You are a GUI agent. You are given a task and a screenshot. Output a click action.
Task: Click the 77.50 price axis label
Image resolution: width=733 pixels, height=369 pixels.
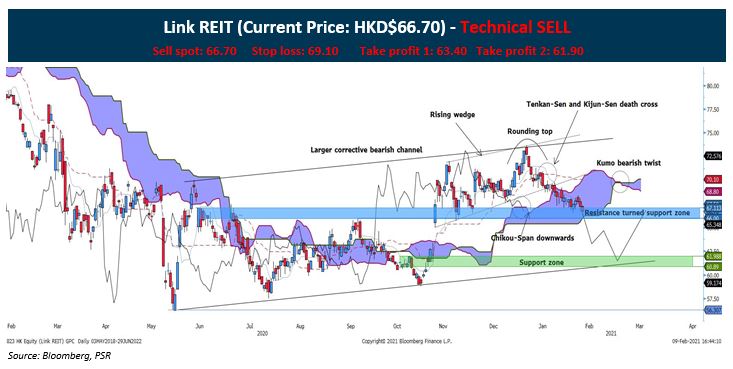[712, 109]
